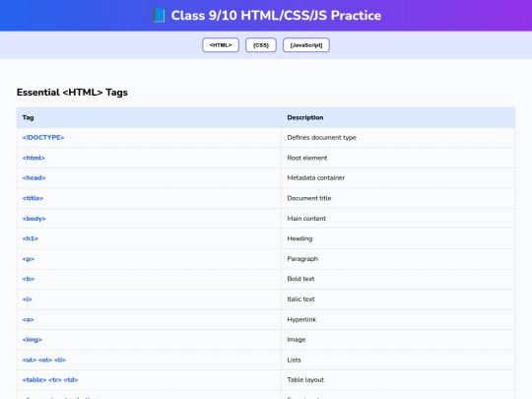
Task: Select the [JavaScript] tab button
Action: (x=306, y=45)
